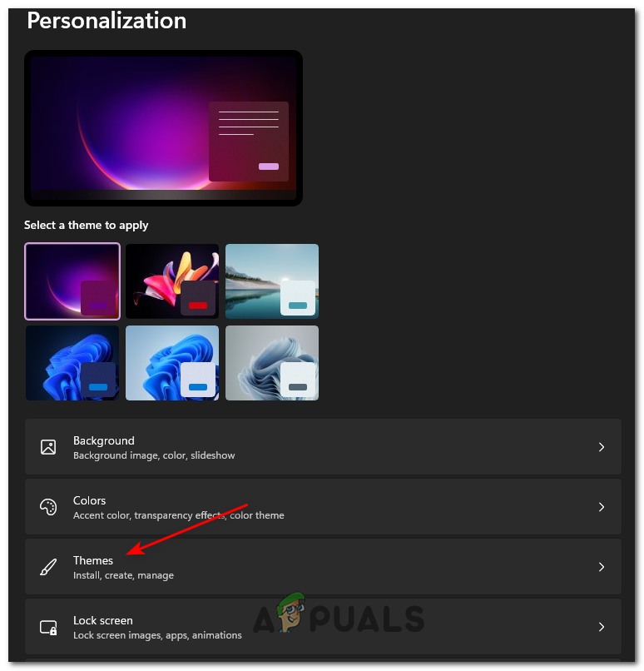This screenshot has height=671, width=644.
Task: Click the Lock screen monitor icon
Action: 48,628
